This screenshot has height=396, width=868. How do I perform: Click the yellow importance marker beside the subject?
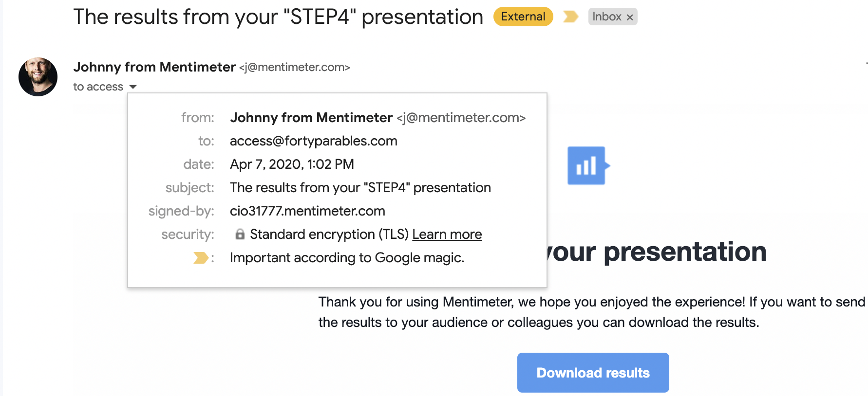click(570, 17)
